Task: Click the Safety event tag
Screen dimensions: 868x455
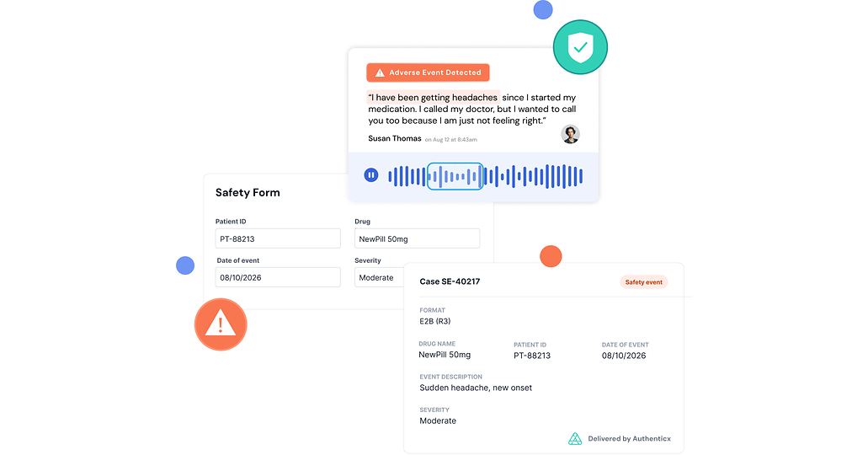Action: click(x=644, y=282)
